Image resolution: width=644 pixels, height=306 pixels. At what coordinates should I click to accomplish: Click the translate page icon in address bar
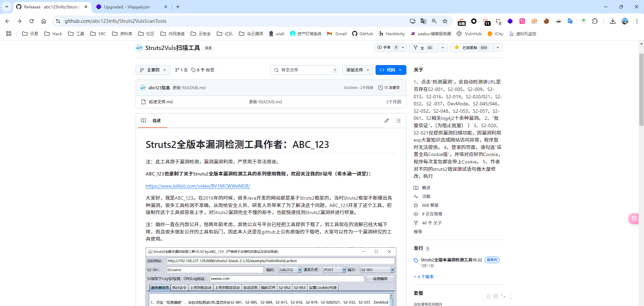click(x=424, y=21)
